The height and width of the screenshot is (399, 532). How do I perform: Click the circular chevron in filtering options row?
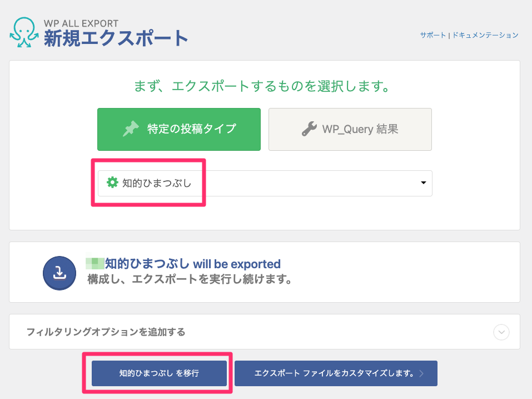click(x=501, y=332)
